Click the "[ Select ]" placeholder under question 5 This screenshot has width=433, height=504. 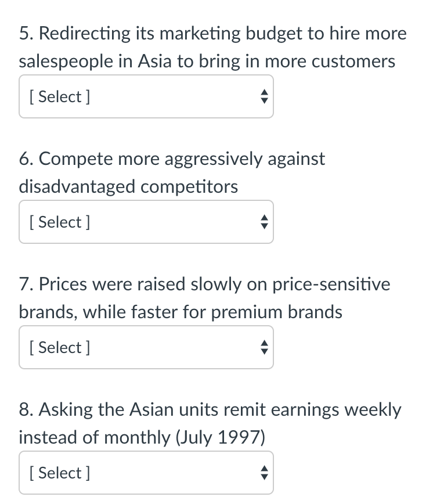(59, 97)
